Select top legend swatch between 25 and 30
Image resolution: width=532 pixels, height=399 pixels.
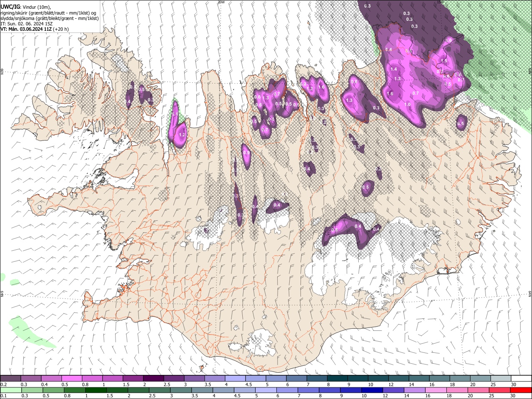(501, 378)
